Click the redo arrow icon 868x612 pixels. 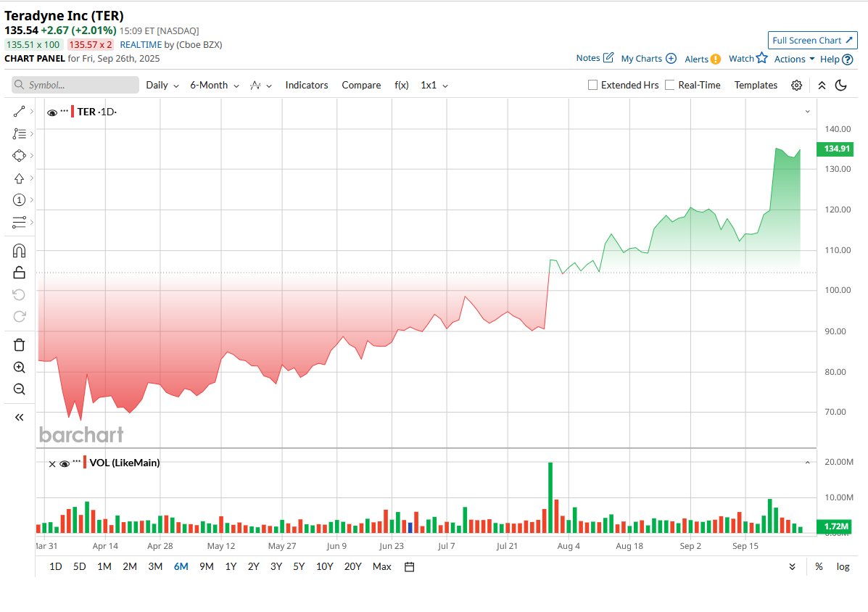(19, 316)
